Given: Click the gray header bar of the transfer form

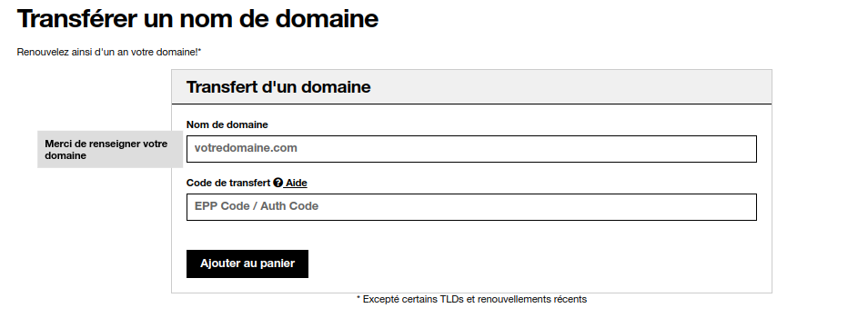Looking at the screenshot, I should point(471,87).
